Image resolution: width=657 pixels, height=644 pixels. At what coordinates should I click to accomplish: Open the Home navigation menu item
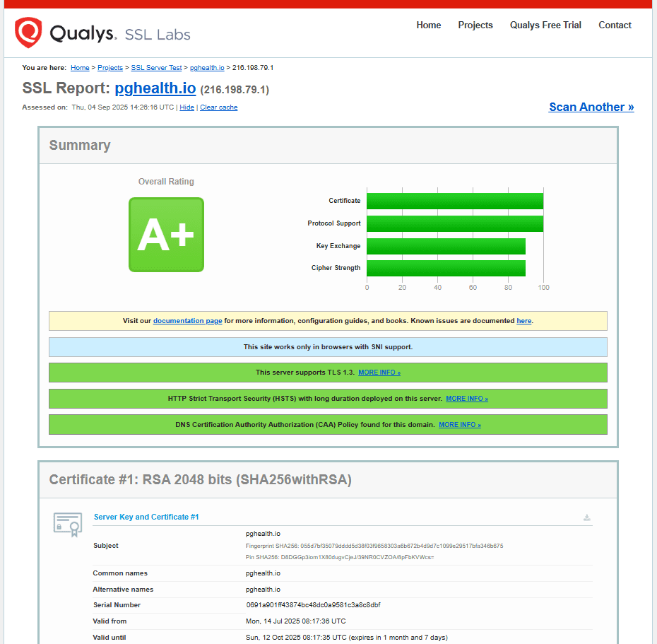429,25
